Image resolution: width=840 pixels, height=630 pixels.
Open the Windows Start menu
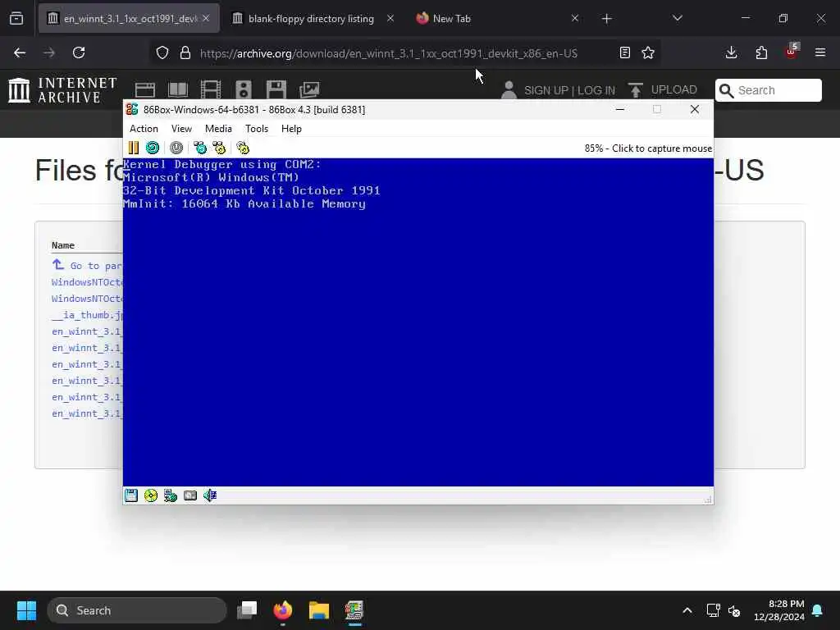pos(26,610)
